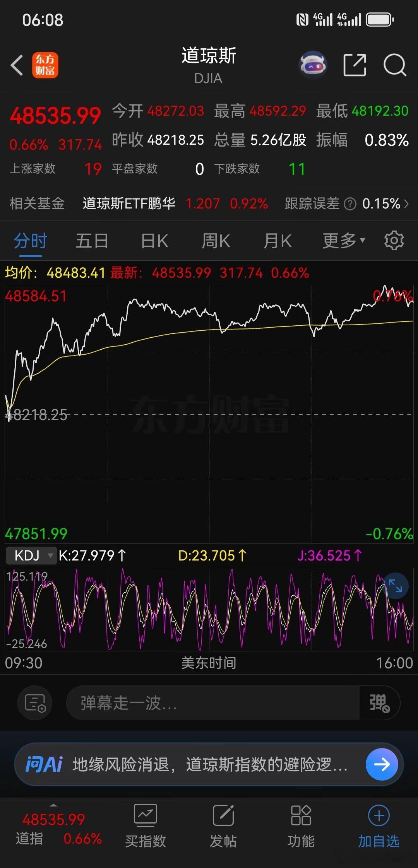Tap the 最低 48192.30 value
Image resolution: width=418 pixels, height=868 pixels.
tap(380, 111)
